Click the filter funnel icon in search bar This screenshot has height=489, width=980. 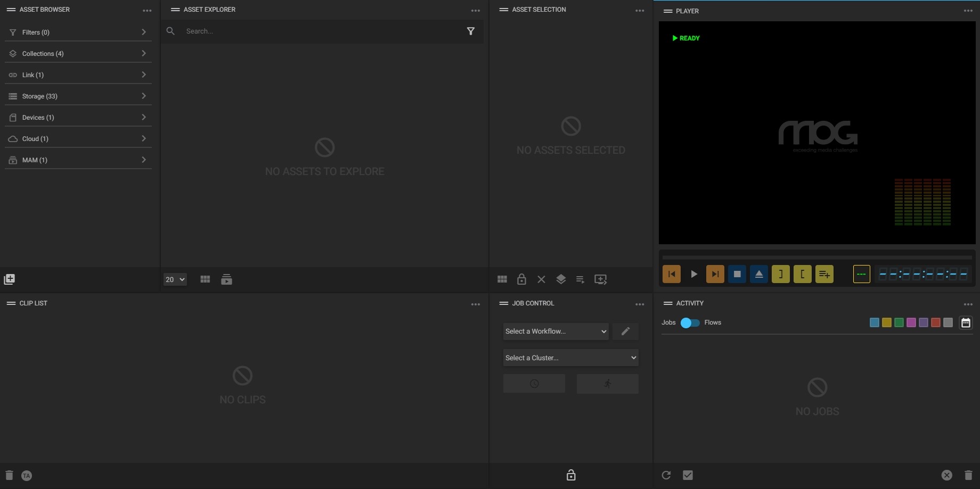tap(471, 31)
